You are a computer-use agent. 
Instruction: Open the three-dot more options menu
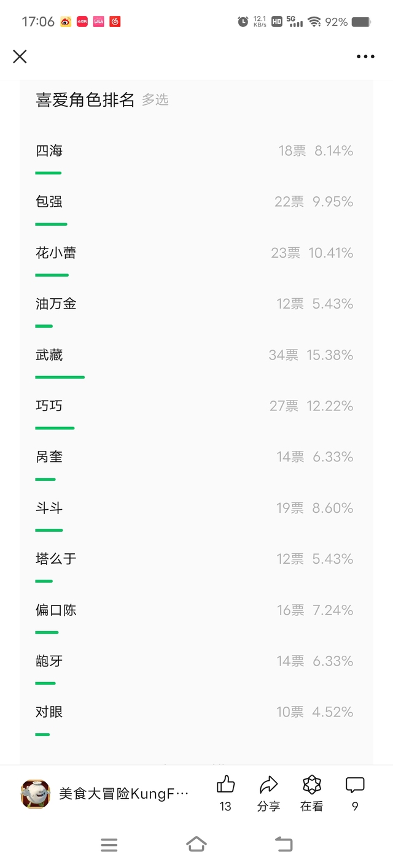pos(365,56)
